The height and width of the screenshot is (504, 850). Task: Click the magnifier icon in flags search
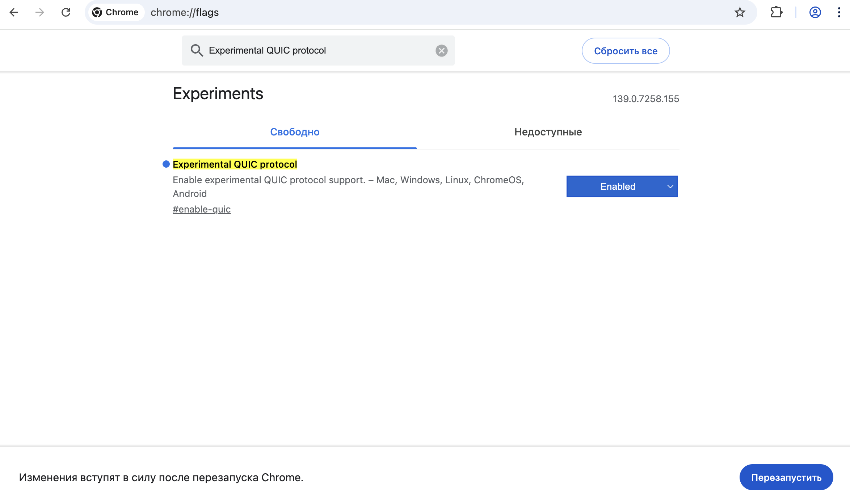pyautogui.click(x=197, y=50)
